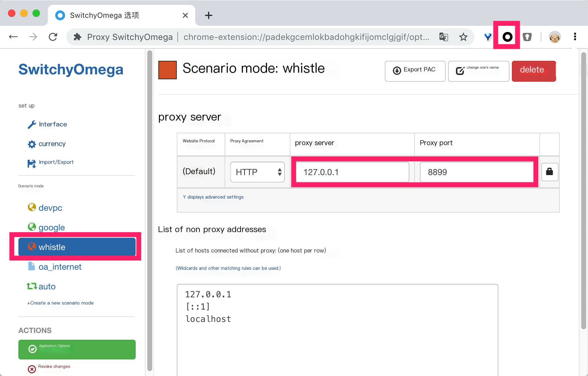Click the Proxy Agreement column header
This screenshot has height=376, width=588.
[x=247, y=141]
